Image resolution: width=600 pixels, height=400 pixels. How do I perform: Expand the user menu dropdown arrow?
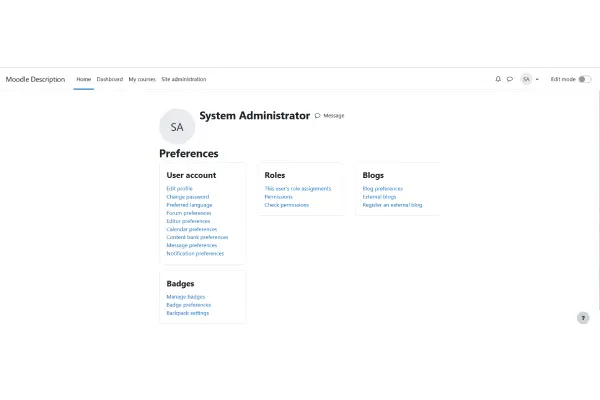pos(537,79)
